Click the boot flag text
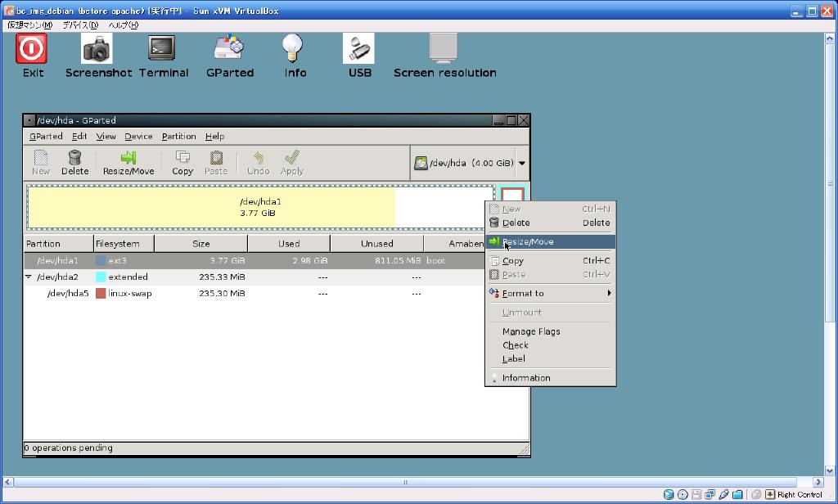Image resolution: width=838 pixels, height=504 pixels. click(435, 261)
